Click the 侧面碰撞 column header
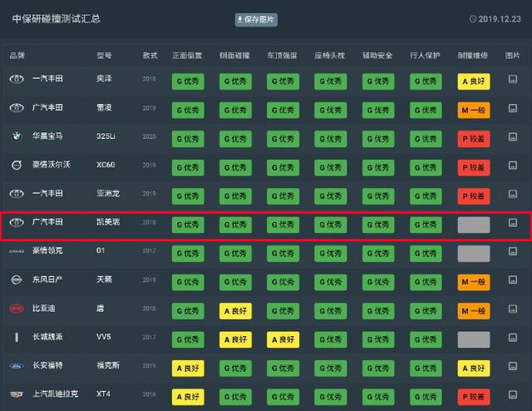Viewport: 532px width, 411px height. pos(234,56)
